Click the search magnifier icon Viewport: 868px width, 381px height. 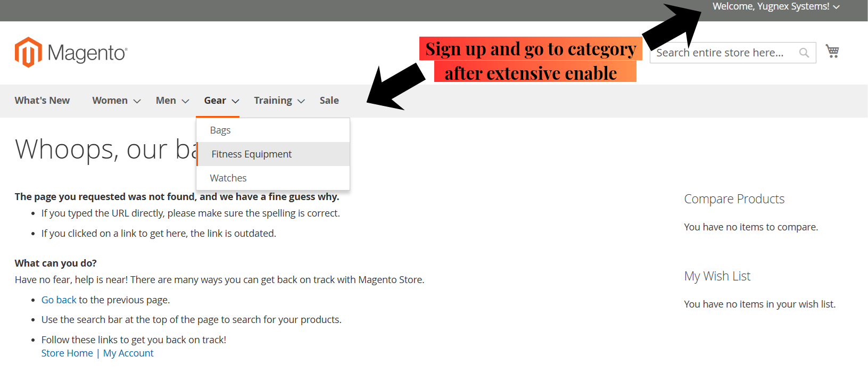(x=804, y=53)
